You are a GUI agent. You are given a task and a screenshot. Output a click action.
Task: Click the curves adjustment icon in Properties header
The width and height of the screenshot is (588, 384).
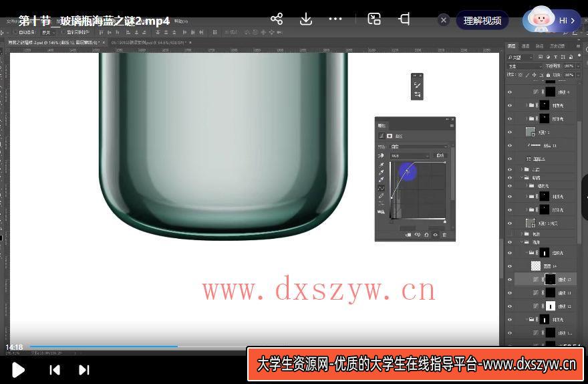pos(382,136)
